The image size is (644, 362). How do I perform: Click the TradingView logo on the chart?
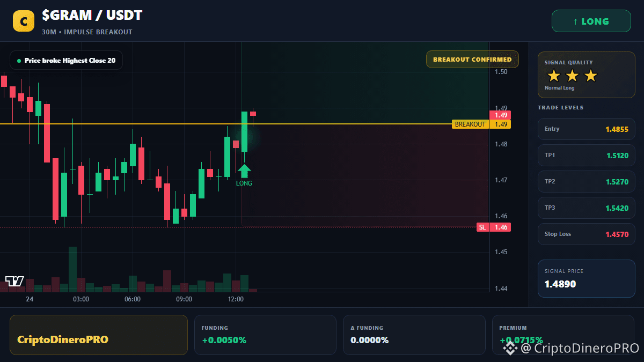click(x=14, y=281)
